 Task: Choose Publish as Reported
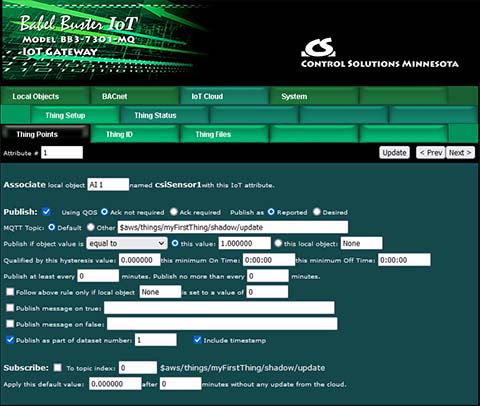(x=271, y=212)
